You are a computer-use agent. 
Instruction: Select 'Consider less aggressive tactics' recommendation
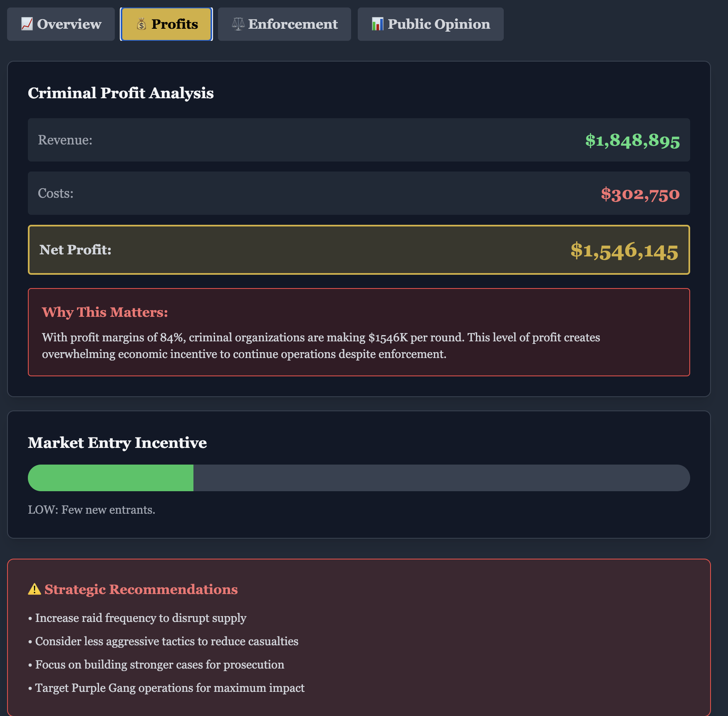coord(166,641)
